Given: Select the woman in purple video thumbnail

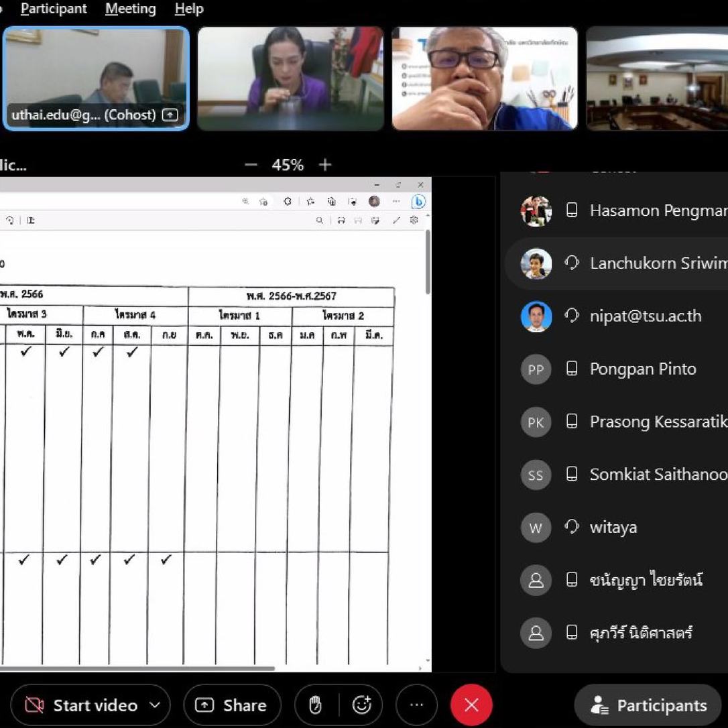Looking at the screenshot, I should click(291, 78).
